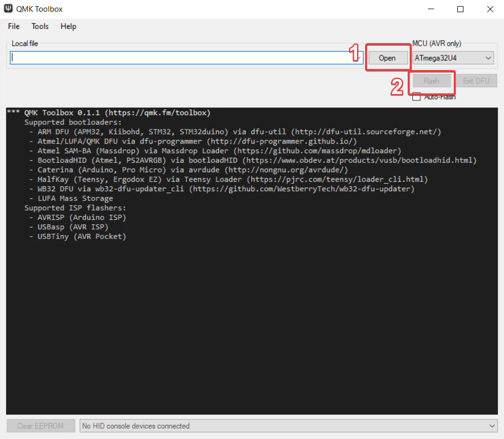The height and width of the screenshot is (439, 504).
Task: Click the 'Atmel SAM-BA (Massdrop)' log line
Action: [x=215, y=151]
